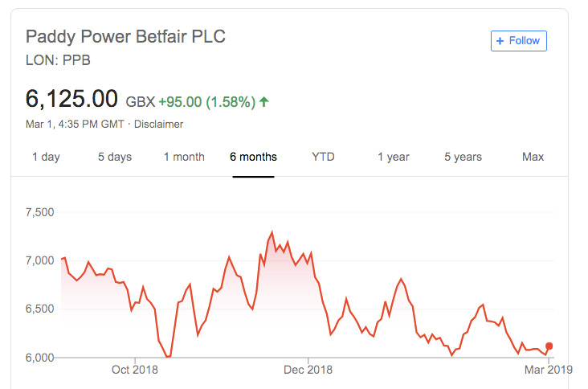588x389 pixels.
Task: Switch to 1 year view
Action: click(393, 157)
